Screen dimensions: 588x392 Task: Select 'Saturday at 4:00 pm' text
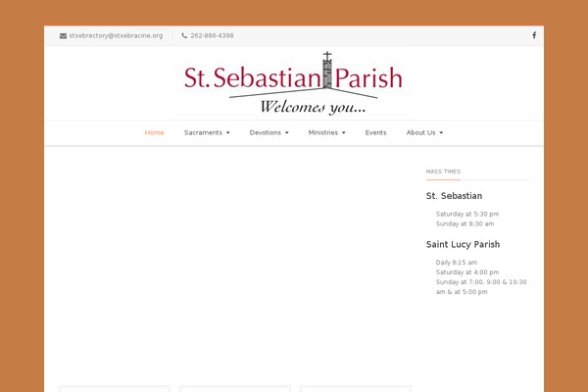(x=467, y=272)
